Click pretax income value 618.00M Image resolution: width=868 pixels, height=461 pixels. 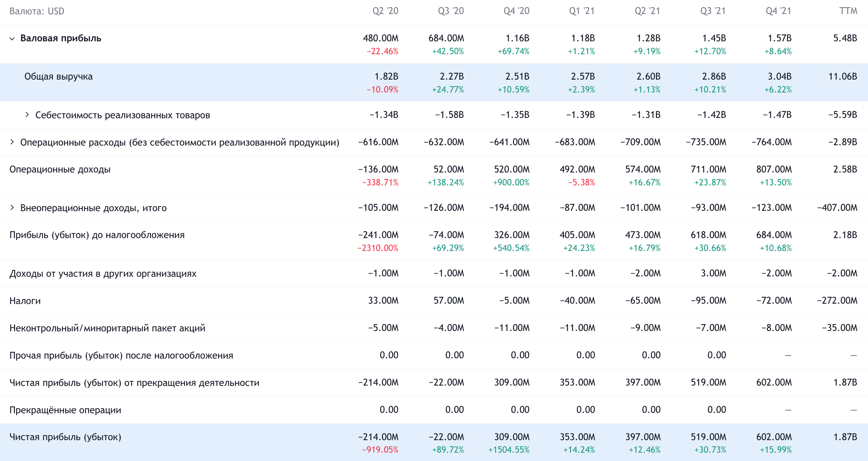(x=708, y=235)
